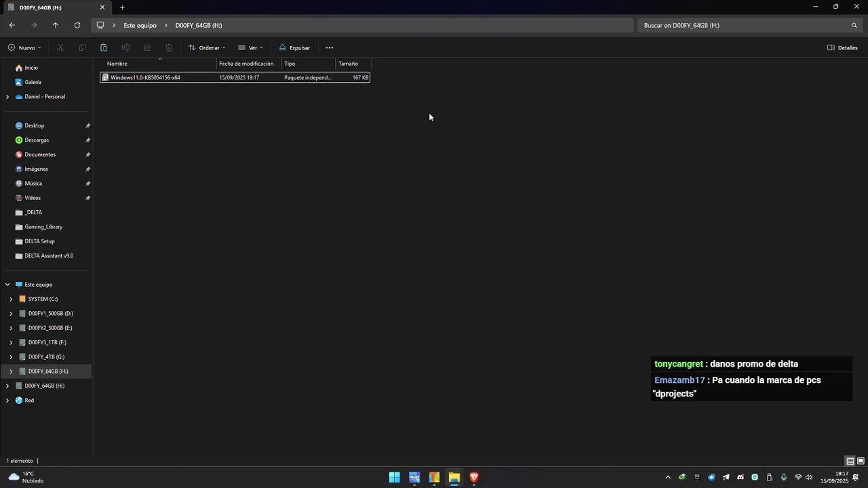Open Descargas in the sidebar
Screen dimensions: 868x488
(37, 140)
